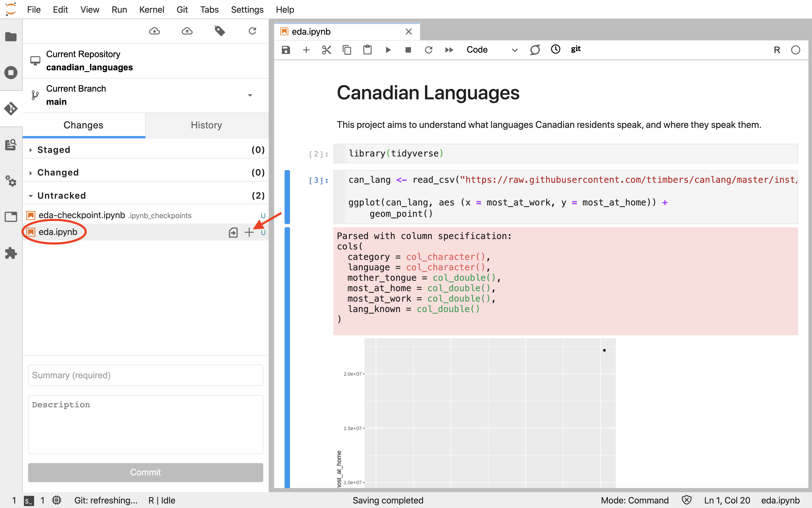Interrupt the kernel with stop button
This screenshot has width=812, height=508.
point(408,50)
